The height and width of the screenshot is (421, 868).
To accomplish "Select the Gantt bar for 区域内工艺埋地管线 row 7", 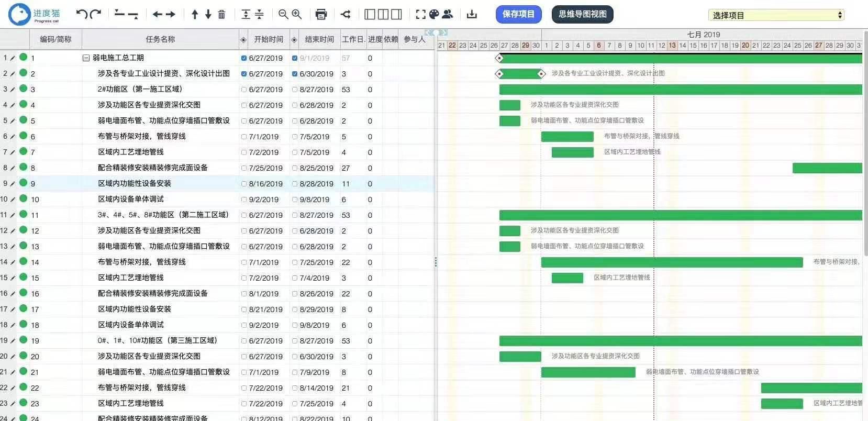I will 572,152.
